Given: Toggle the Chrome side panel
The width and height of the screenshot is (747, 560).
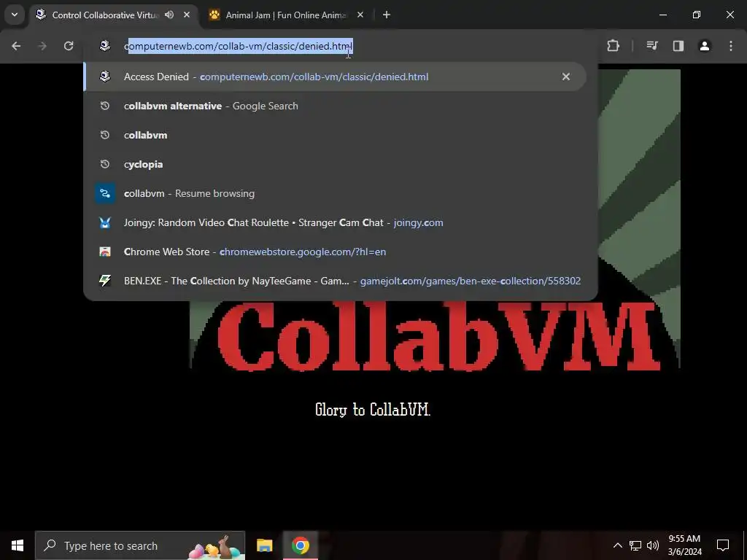Looking at the screenshot, I should (678, 46).
